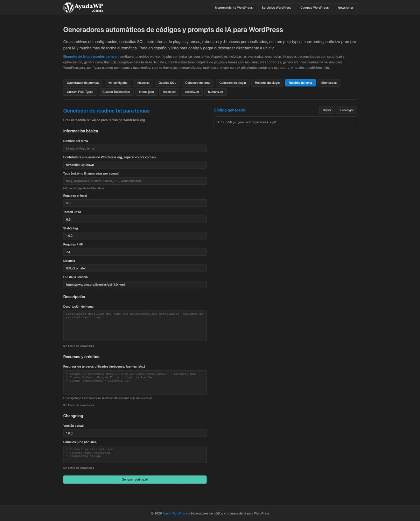Switch to the "Shortcodes" generator

329,83
